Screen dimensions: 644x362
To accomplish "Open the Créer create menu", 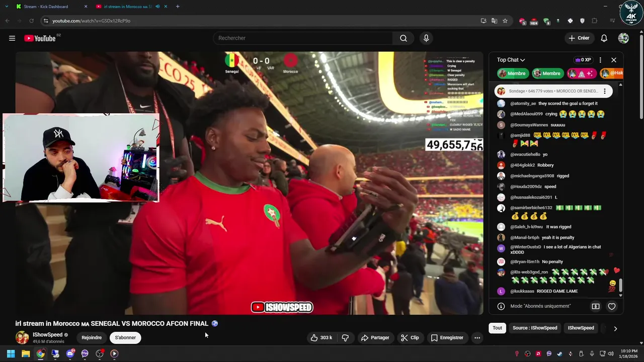I will [x=579, y=38].
